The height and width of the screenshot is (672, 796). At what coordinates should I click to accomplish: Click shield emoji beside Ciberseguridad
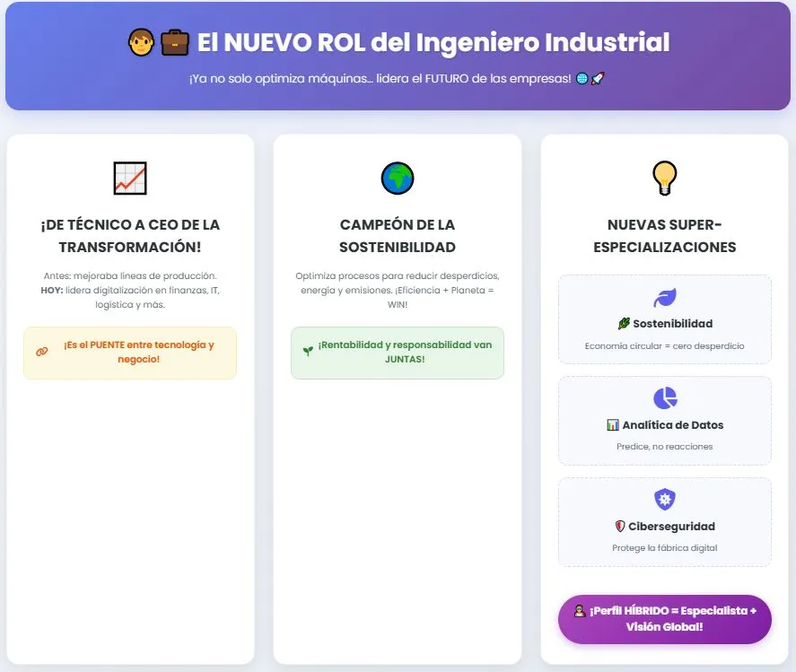click(x=620, y=527)
